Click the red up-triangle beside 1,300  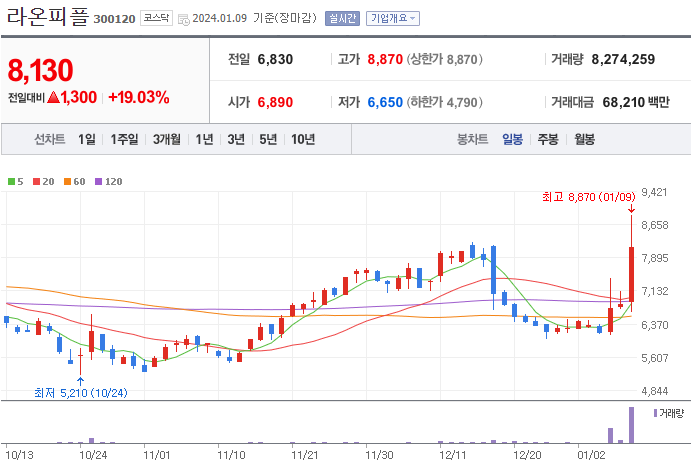click(x=53, y=97)
